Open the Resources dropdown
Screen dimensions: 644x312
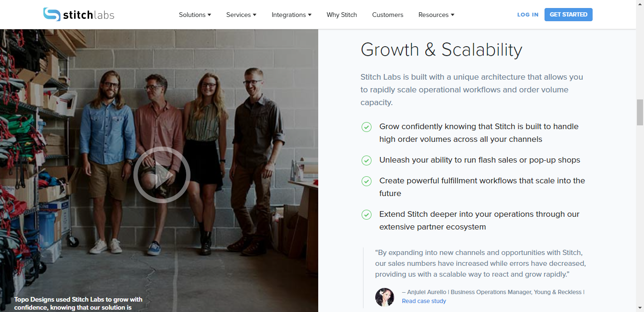436,15
